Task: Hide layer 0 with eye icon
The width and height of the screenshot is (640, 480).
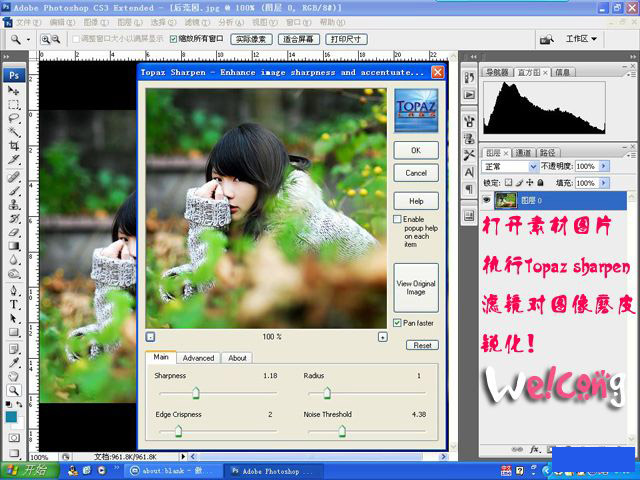Action: 487,200
